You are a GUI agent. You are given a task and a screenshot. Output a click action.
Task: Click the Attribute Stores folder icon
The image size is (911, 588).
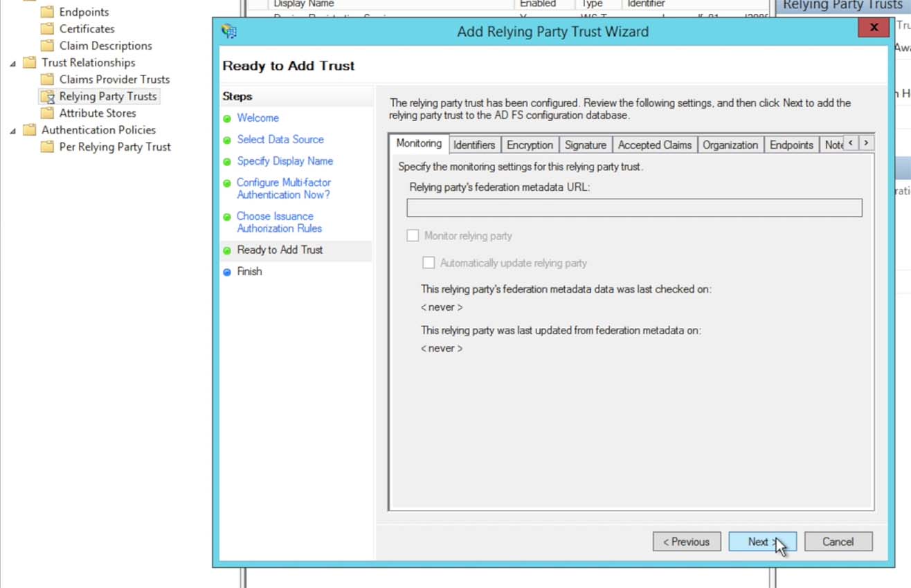tap(47, 113)
